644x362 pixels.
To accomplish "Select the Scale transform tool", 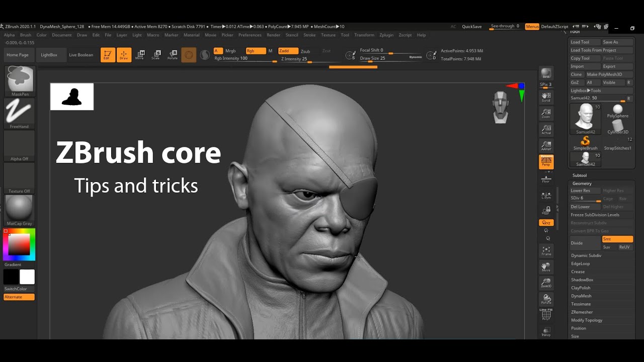I will tap(156, 55).
